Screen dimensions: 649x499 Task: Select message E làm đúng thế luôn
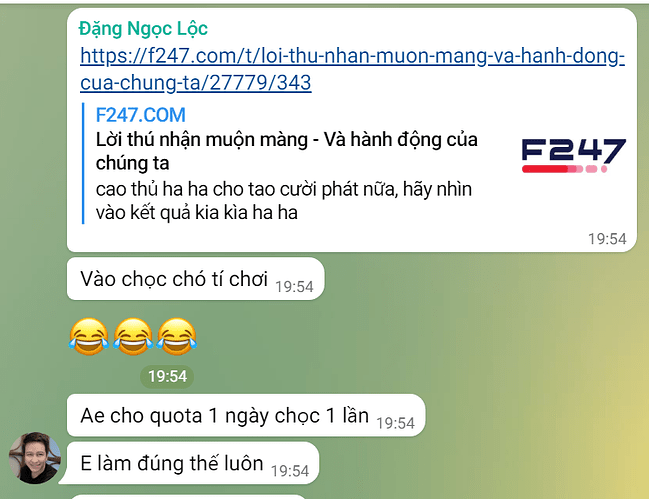193,463
